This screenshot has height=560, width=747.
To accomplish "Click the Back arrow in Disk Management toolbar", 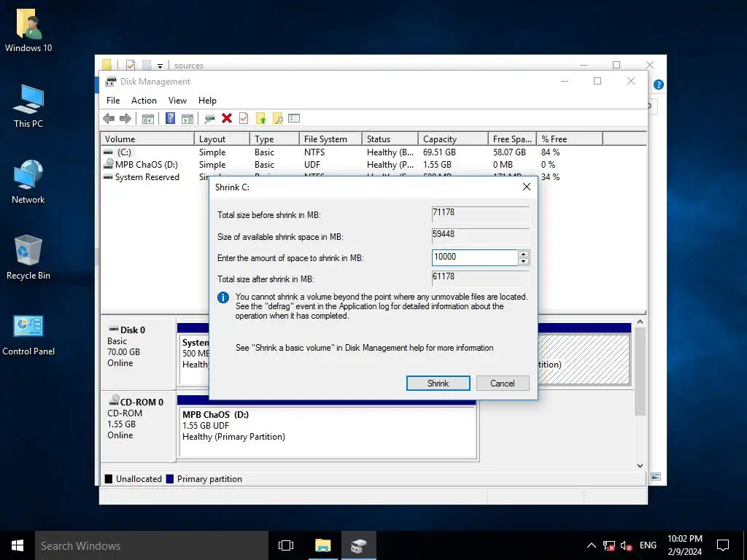I will (x=109, y=119).
